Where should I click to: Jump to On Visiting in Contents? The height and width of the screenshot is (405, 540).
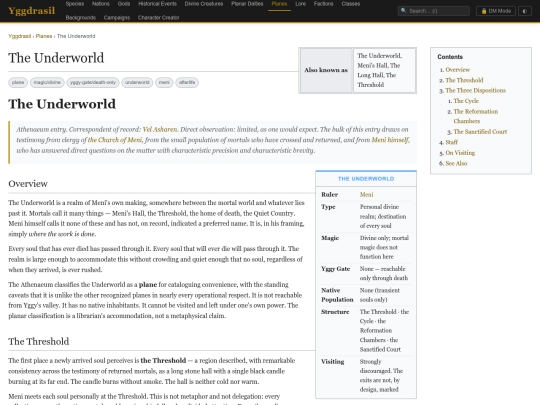coord(460,153)
